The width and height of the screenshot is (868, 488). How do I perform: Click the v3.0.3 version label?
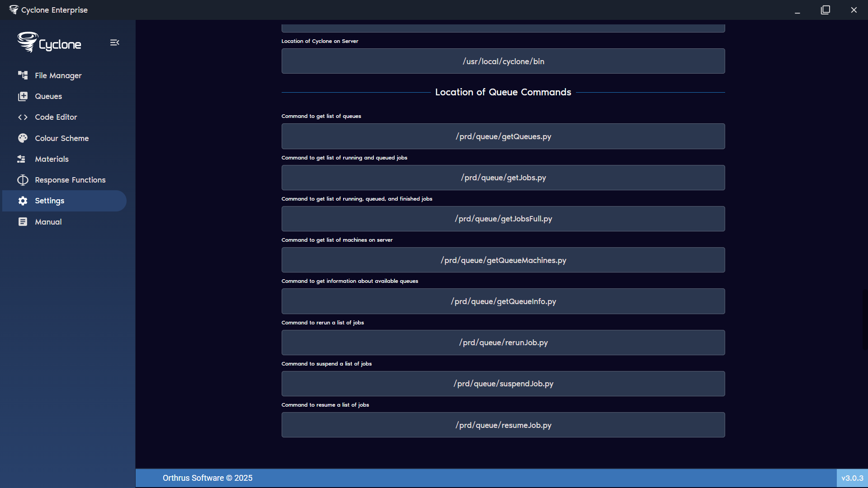click(852, 478)
